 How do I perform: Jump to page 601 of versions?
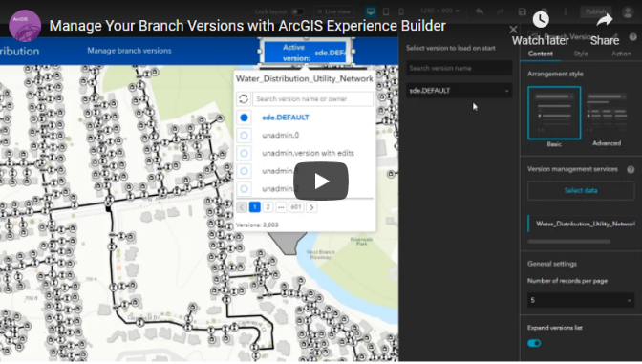(x=296, y=207)
